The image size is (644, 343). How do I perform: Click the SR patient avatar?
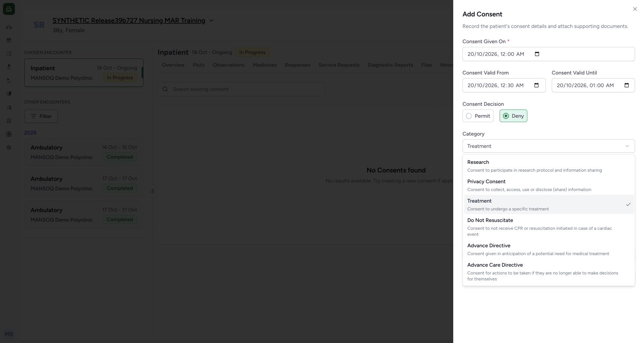click(39, 25)
